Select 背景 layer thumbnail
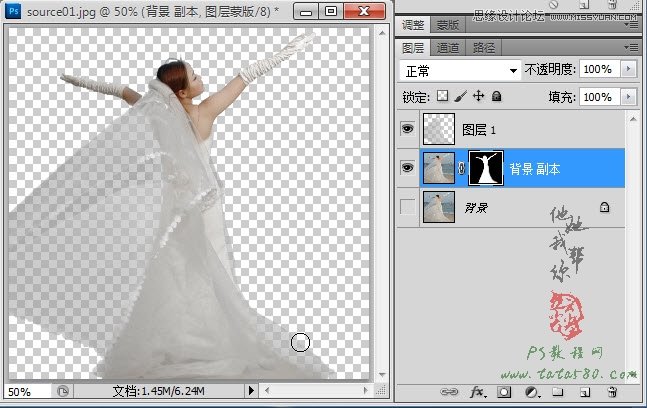Viewport: 647px width, 408px height. pyautogui.click(x=439, y=207)
